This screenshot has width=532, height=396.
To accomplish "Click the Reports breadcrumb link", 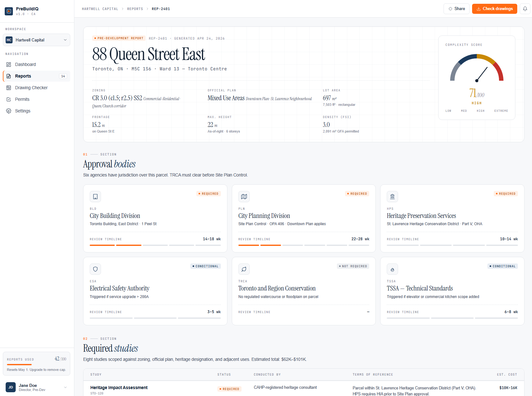I will tap(135, 9).
